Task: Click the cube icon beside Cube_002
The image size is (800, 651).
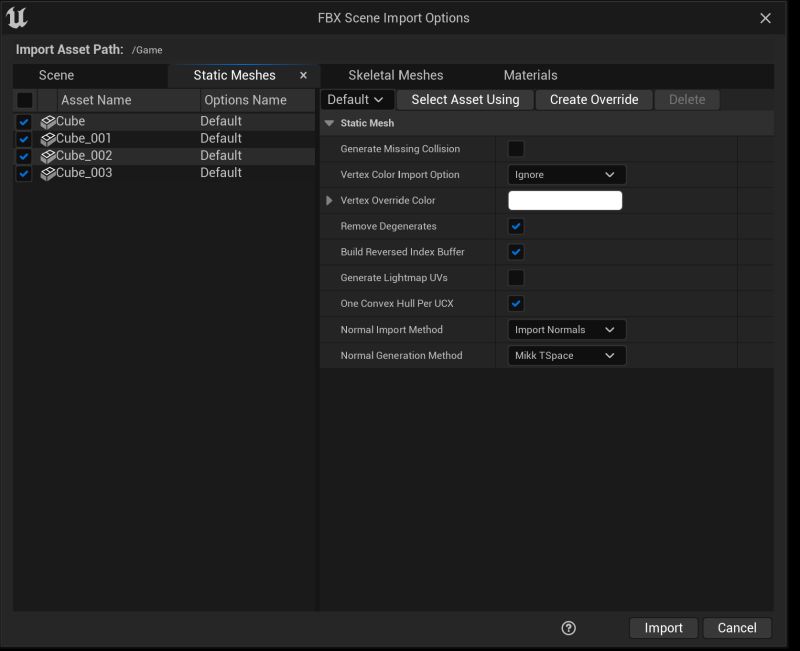Action: 48,155
